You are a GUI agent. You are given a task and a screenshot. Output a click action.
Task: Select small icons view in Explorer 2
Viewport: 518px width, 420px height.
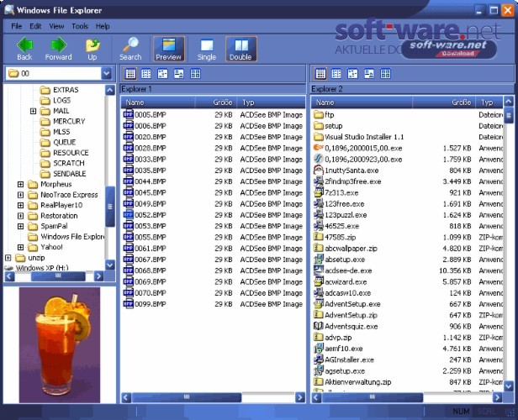(x=353, y=74)
